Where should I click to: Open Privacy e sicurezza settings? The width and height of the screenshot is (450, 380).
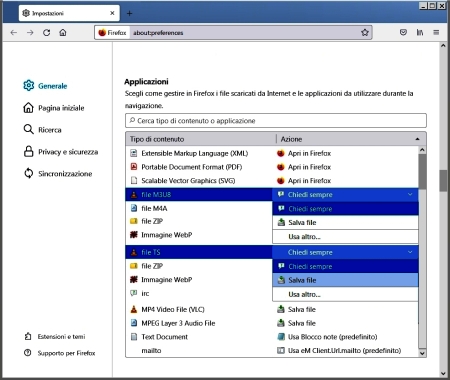61,152
